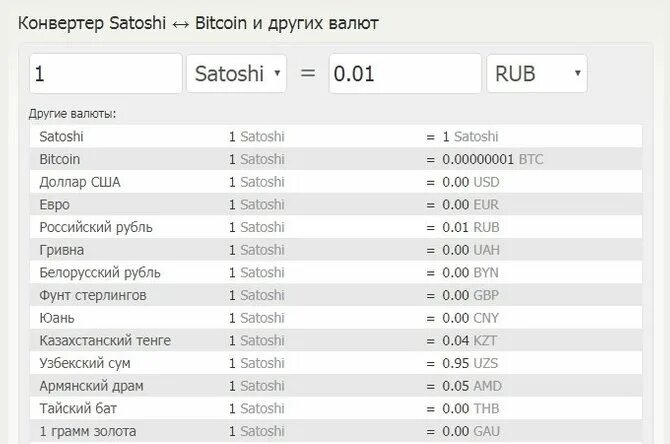Screen dimensions: 670x444
Task: Open the Satoshi currency dropdown
Action: click(x=236, y=74)
